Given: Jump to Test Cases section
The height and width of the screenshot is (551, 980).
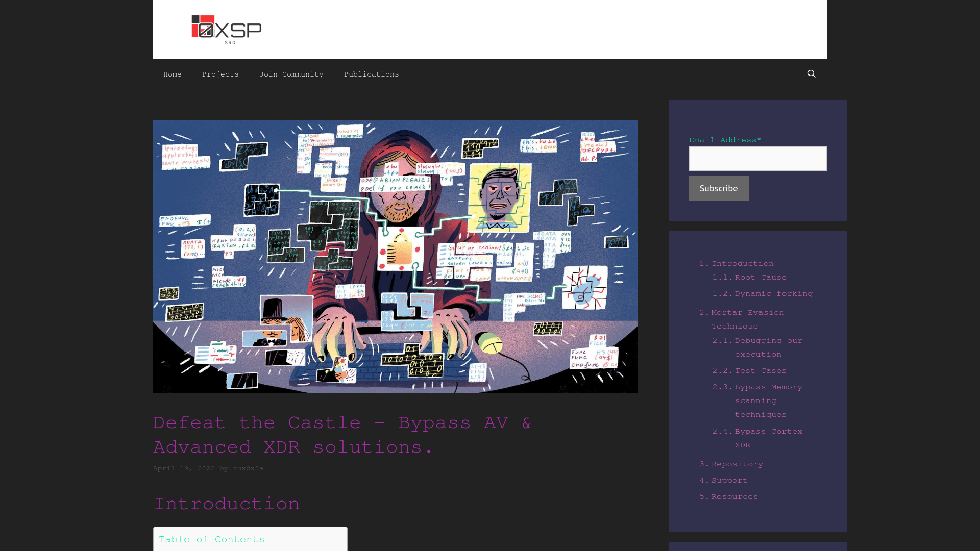Looking at the screenshot, I should [761, 371].
